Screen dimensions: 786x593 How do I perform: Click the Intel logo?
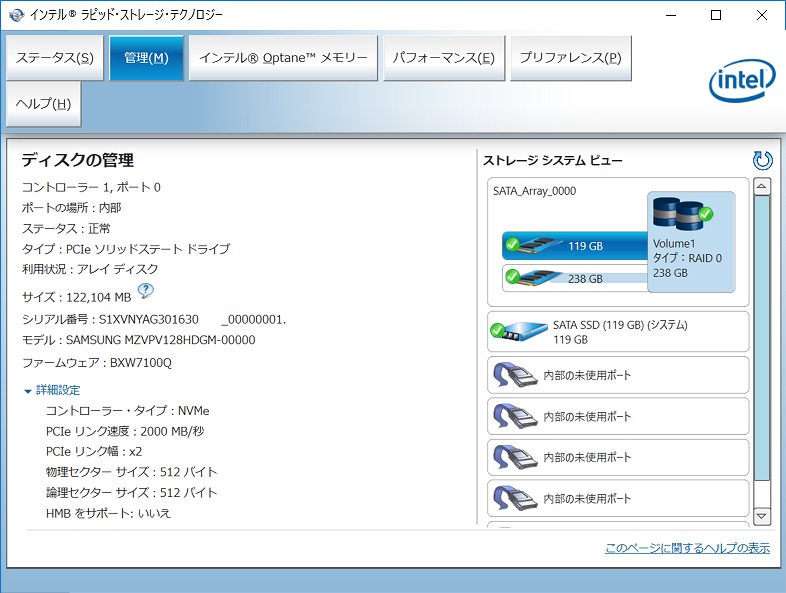[x=742, y=80]
